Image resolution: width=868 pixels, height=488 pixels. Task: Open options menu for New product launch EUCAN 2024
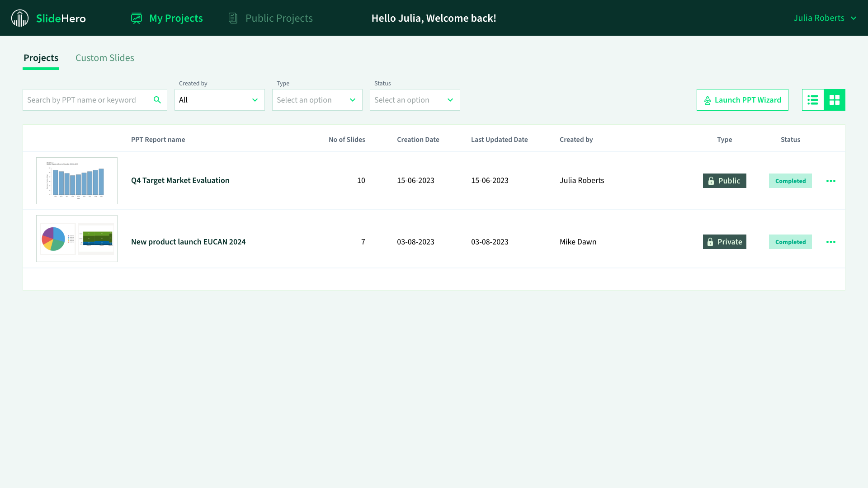point(831,242)
